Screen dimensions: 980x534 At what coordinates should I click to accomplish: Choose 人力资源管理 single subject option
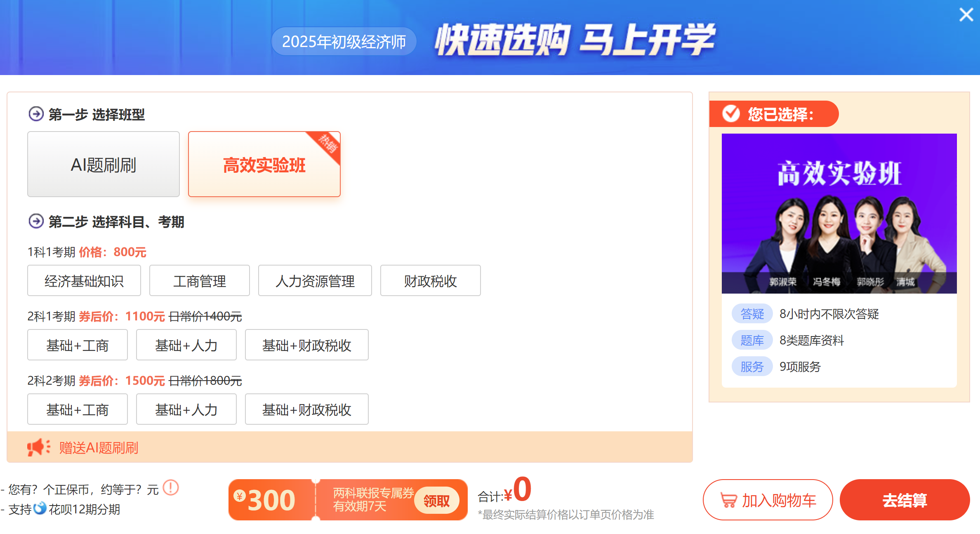(315, 280)
